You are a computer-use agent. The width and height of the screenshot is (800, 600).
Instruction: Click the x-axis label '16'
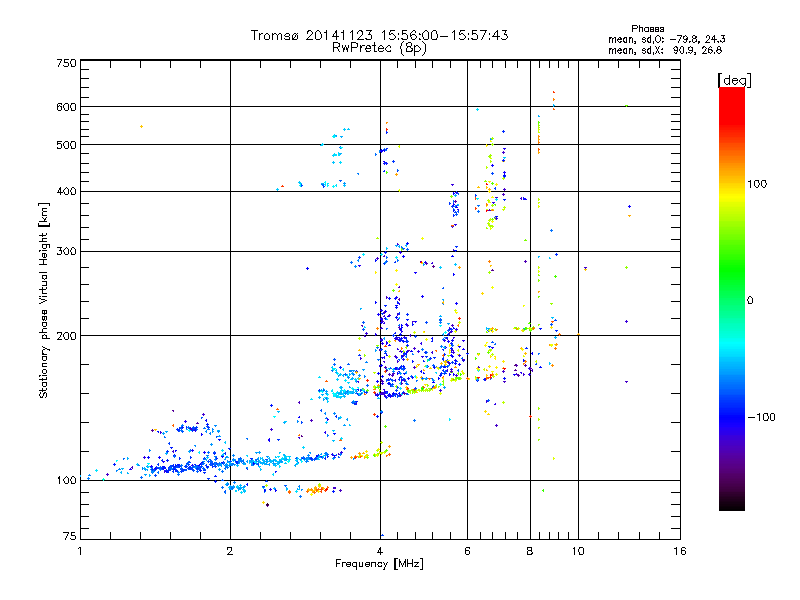[x=680, y=551]
